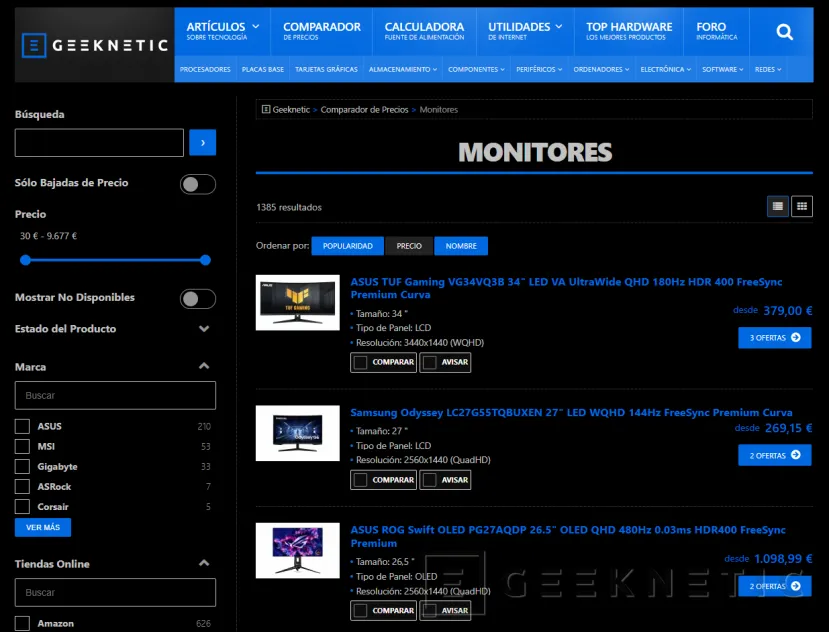Open the Artículos dropdown menu
Viewport: 829px width, 632px height.
222,31
